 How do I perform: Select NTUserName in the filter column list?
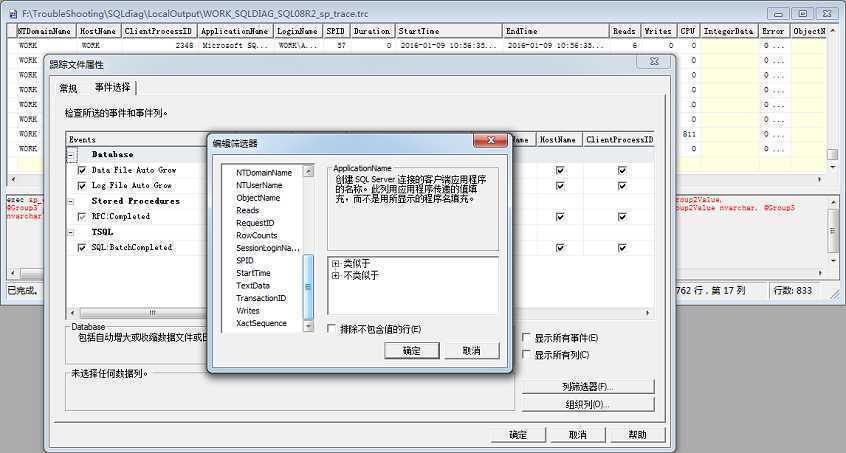pyautogui.click(x=259, y=185)
